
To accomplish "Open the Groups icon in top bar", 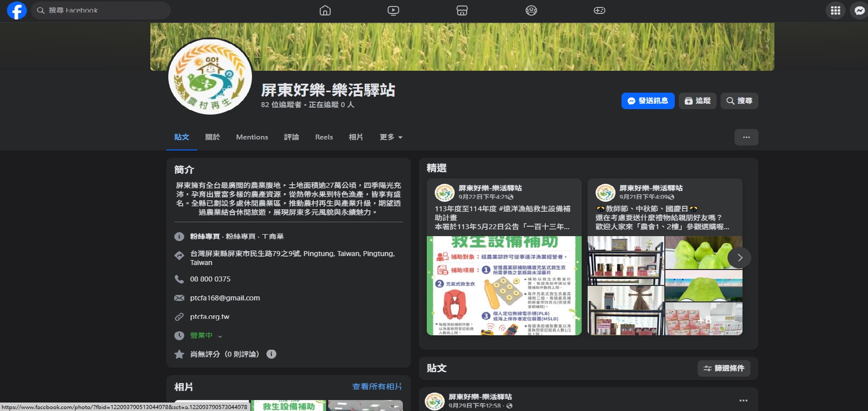I will [x=531, y=10].
